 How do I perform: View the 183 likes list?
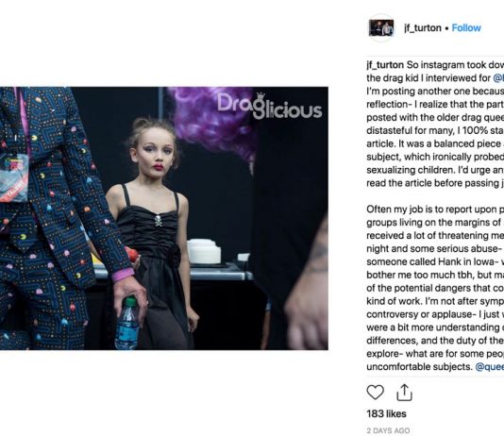pos(386,414)
